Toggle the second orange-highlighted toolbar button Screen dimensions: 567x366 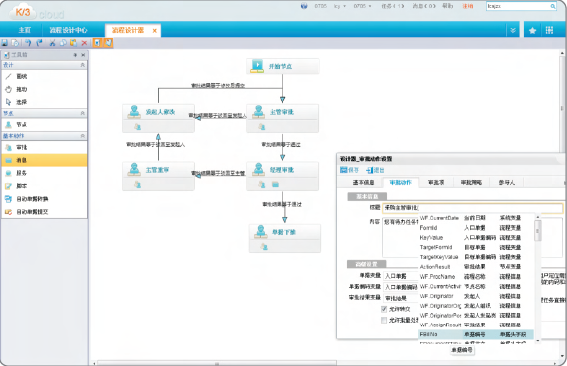[x=108, y=43]
